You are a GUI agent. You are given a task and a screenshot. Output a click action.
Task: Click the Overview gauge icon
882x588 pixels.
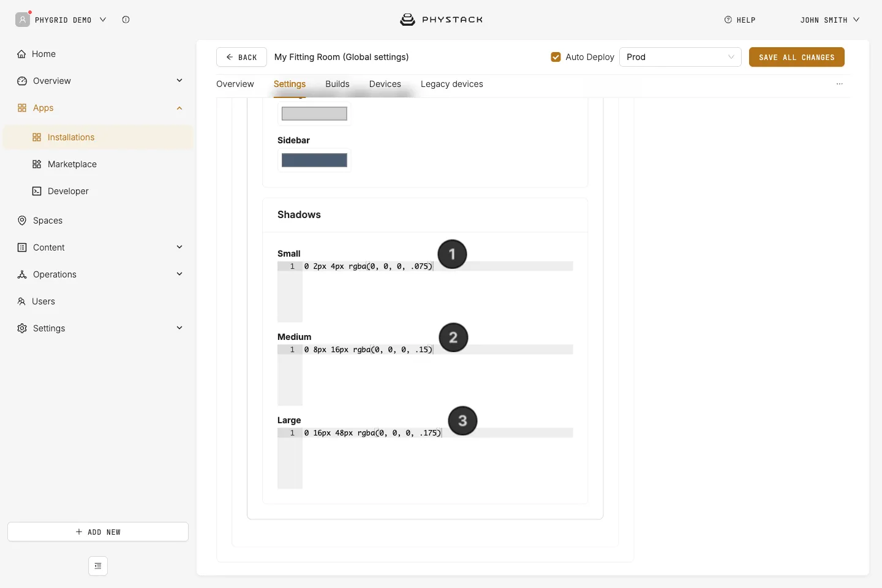click(22, 81)
